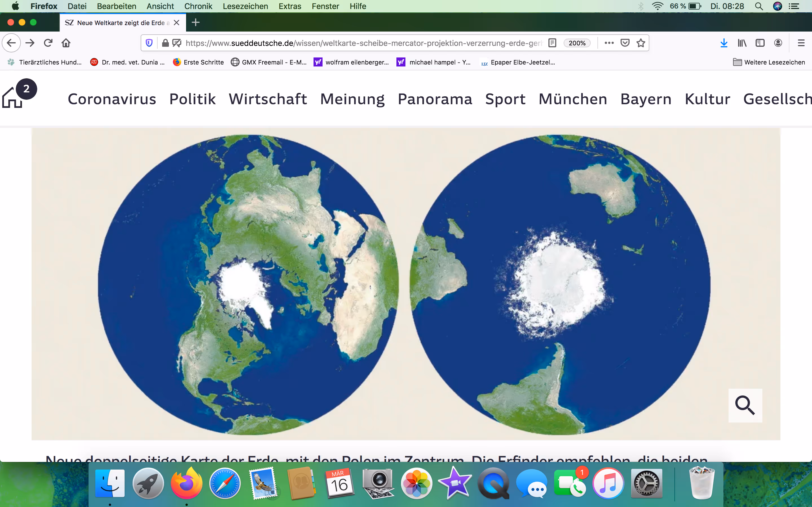The height and width of the screenshot is (507, 812).
Task: Go to the Politik section
Action: pyautogui.click(x=192, y=99)
